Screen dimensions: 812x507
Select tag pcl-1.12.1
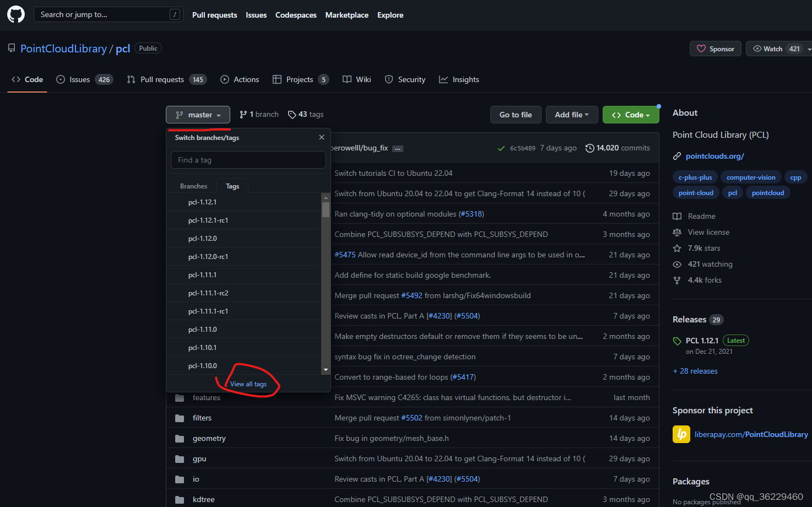click(x=244, y=202)
